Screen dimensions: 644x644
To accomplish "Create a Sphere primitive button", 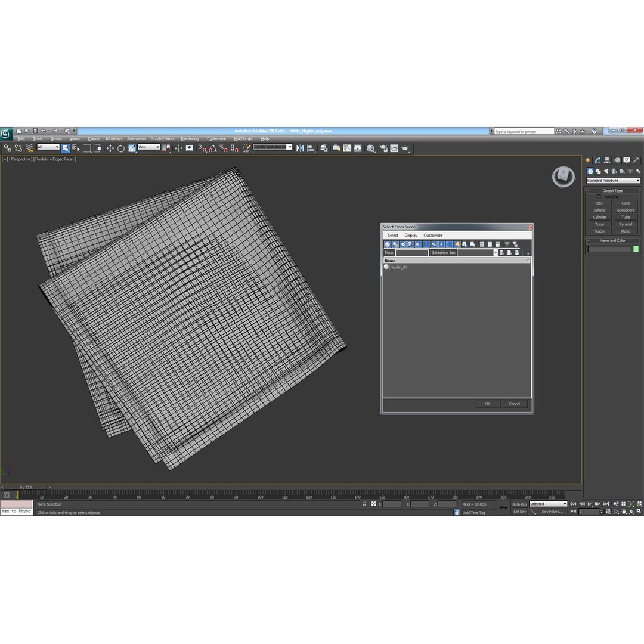I will (599, 210).
